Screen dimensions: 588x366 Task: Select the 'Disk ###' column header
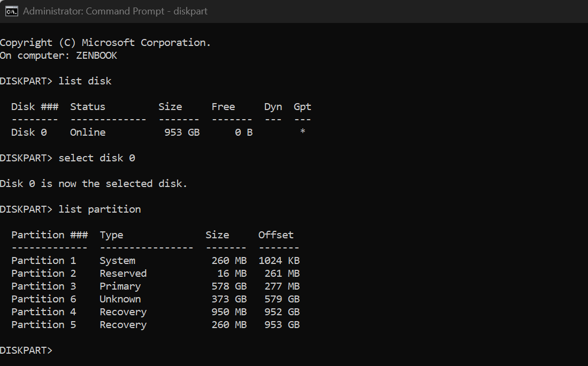[x=35, y=107]
